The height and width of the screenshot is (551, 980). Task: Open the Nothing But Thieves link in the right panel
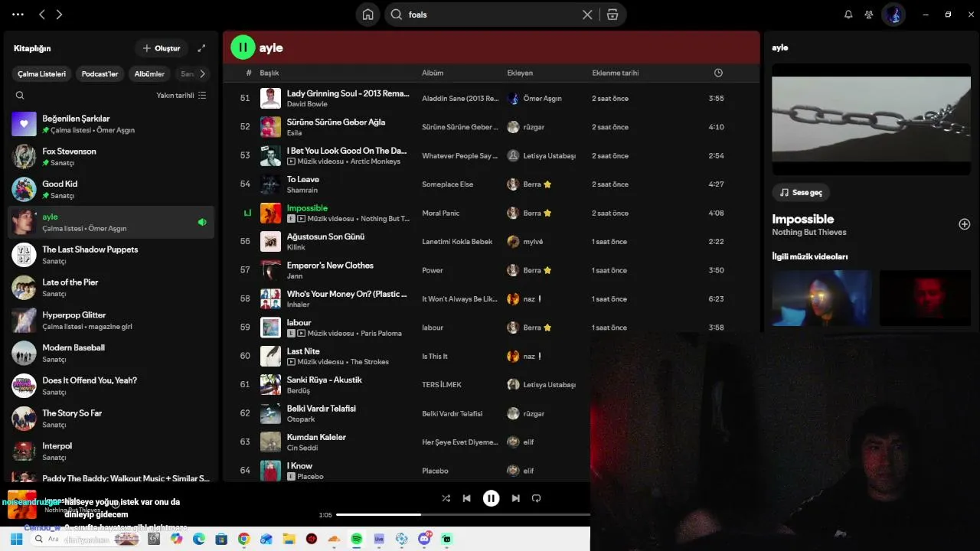pyautogui.click(x=808, y=233)
